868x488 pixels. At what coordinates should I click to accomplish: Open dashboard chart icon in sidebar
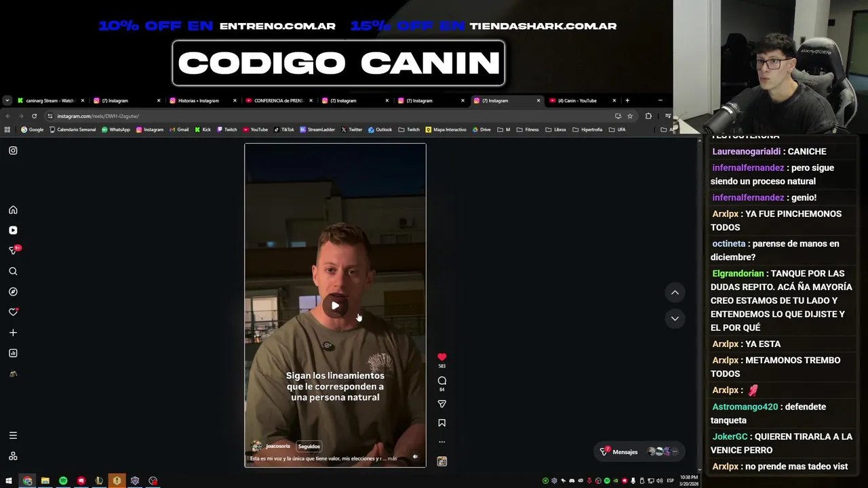click(x=13, y=353)
